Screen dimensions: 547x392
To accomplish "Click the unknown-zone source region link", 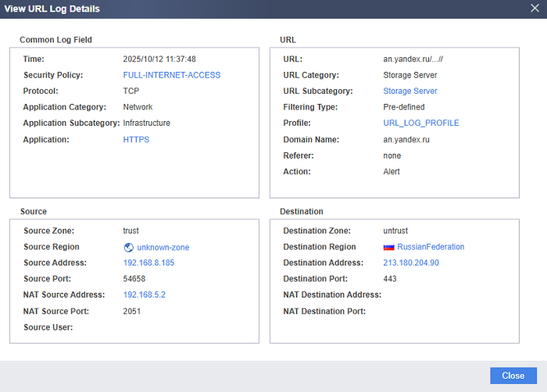I will coord(163,248).
